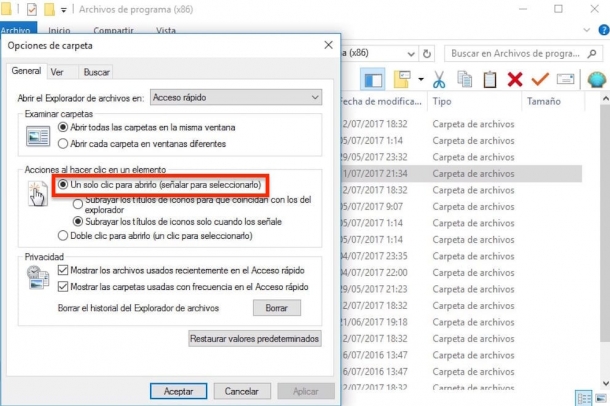
Task: Select the row dated 4/07/2017 23:35
Action: tap(461, 256)
